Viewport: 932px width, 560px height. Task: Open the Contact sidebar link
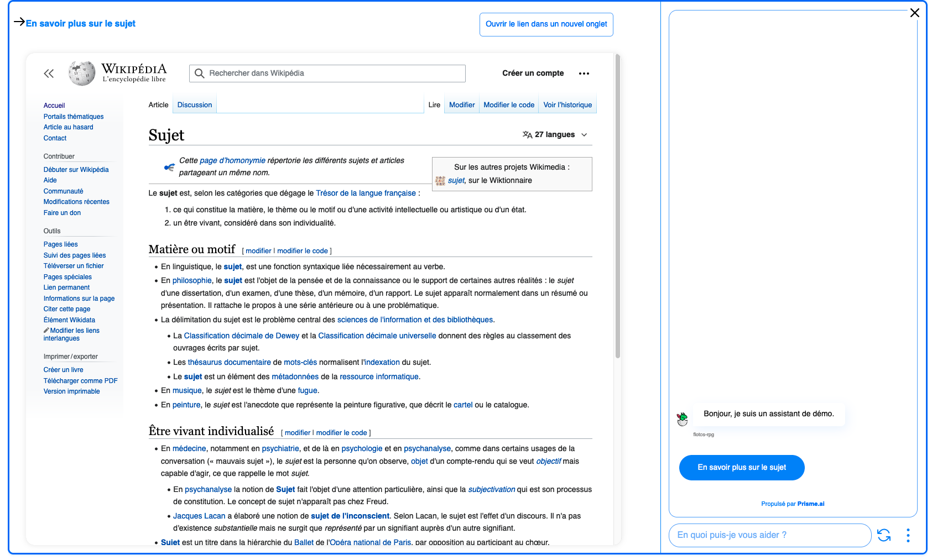[55, 138]
